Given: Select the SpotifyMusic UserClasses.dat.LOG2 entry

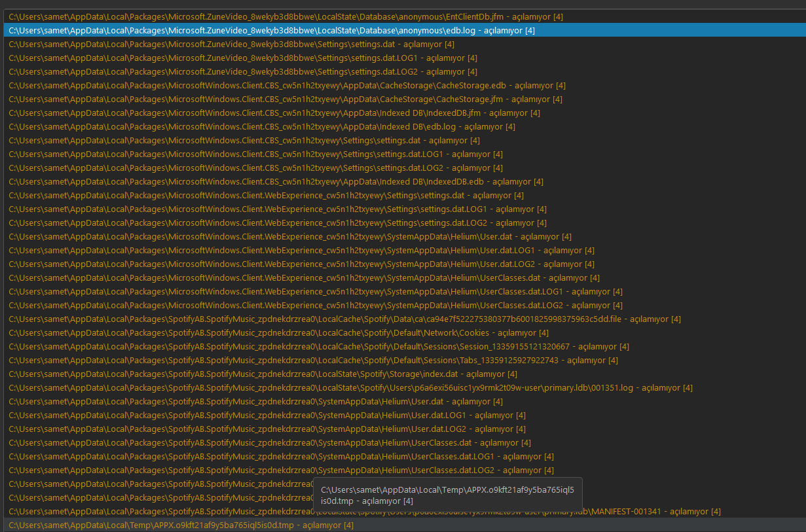Looking at the screenshot, I should click(404, 470).
